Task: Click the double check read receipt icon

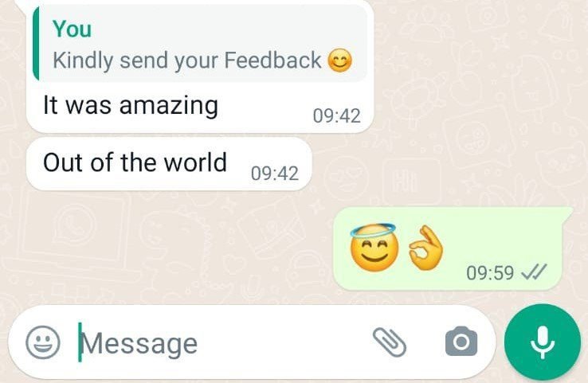Action: point(535,272)
